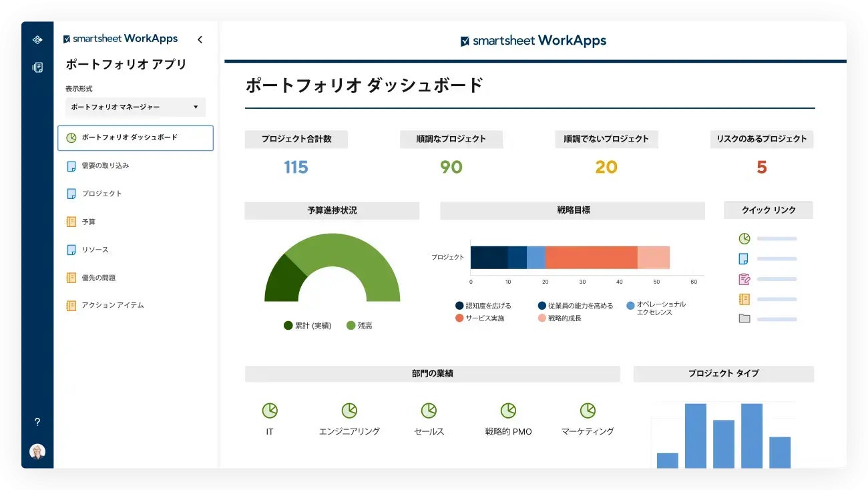Image resolution: width=868 pixels, height=490 pixels.
Task: Open the マーケティング department dashboard icon
Action: [588, 411]
